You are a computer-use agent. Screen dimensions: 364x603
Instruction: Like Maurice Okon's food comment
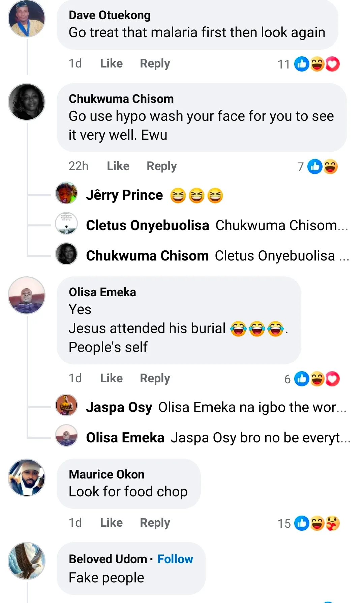(111, 523)
